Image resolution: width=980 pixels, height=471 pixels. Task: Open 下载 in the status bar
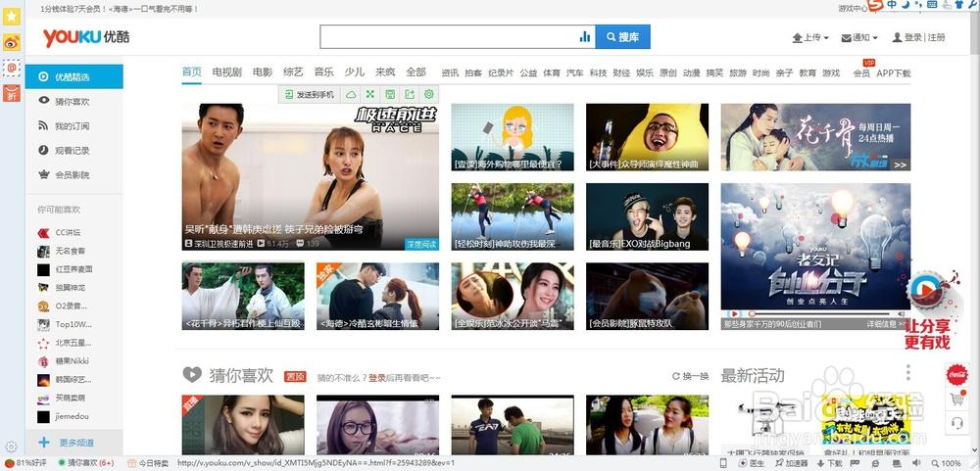pos(829,463)
